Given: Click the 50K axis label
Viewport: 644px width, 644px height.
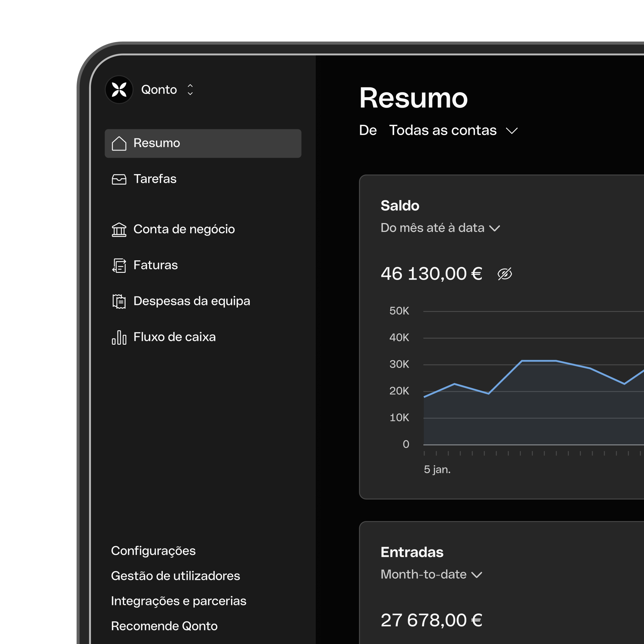Looking at the screenshot, I should tap(399, 311).
